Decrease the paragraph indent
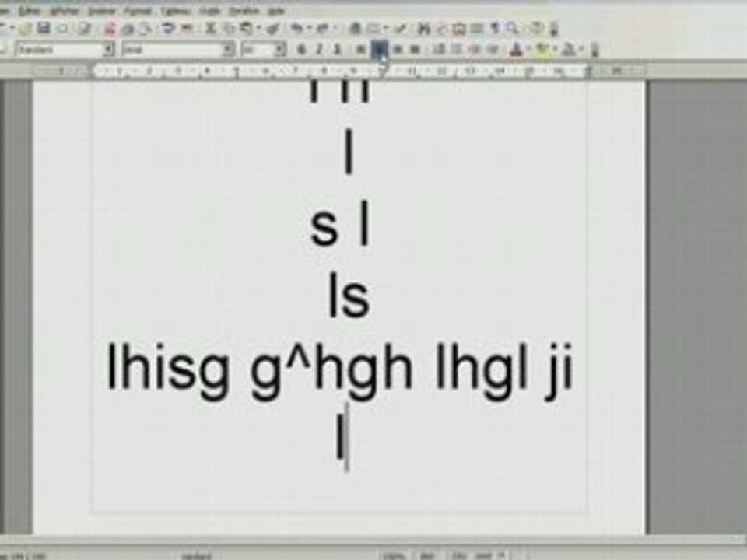The image size is (747, 560). [x=474, y=49]
